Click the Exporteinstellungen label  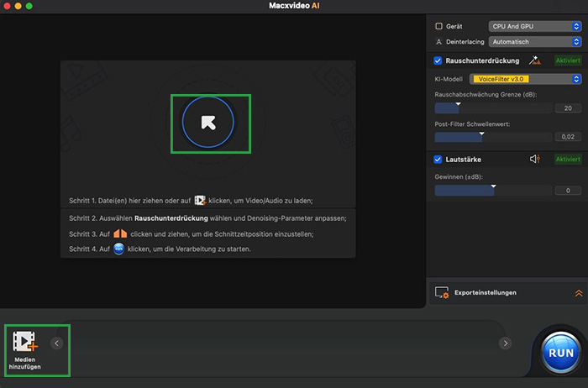pyautogui.click(x=486, y=293)
